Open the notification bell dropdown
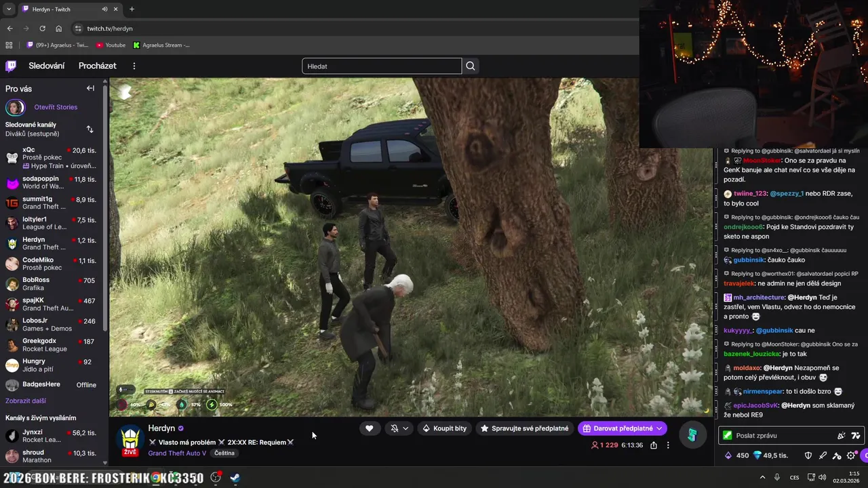The height and width of the screenshot is (488, 868). click(x=399, y=428)
